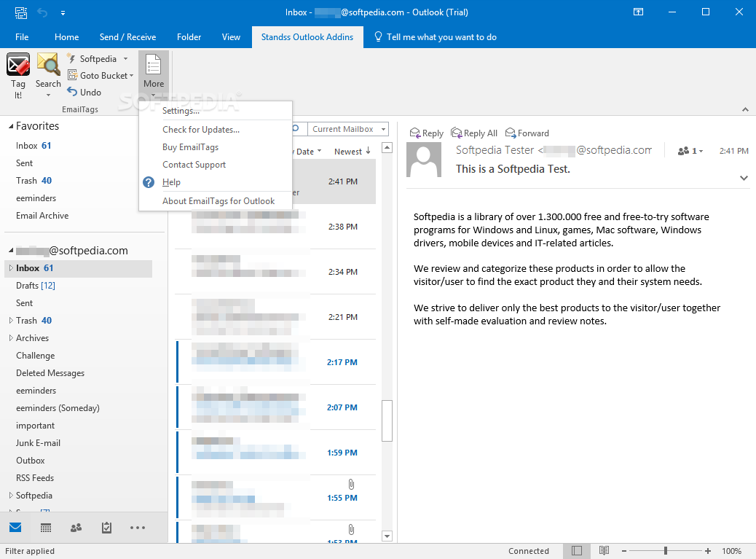Select the Junk E-mail folder
This screenshot has width=756, height=559.
click(x=38, y=443)
